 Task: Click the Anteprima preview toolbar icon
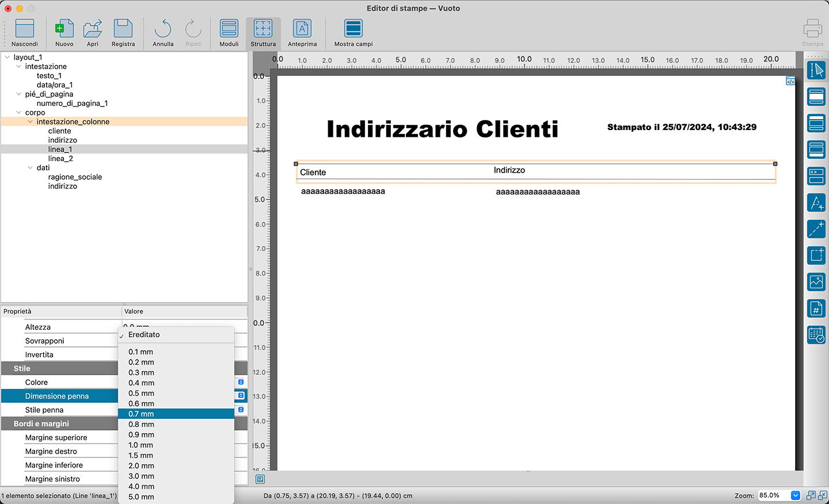(x=302, y=33)
